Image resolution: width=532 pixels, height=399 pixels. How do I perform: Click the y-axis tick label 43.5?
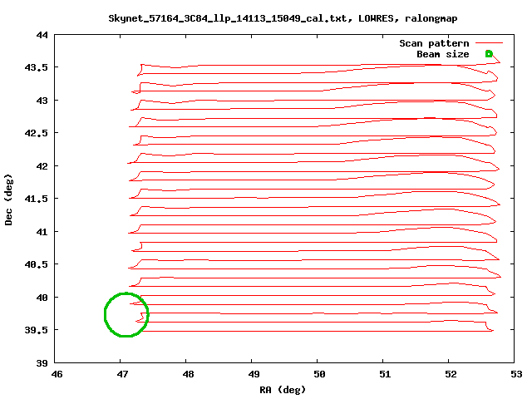tap(37, 67)
